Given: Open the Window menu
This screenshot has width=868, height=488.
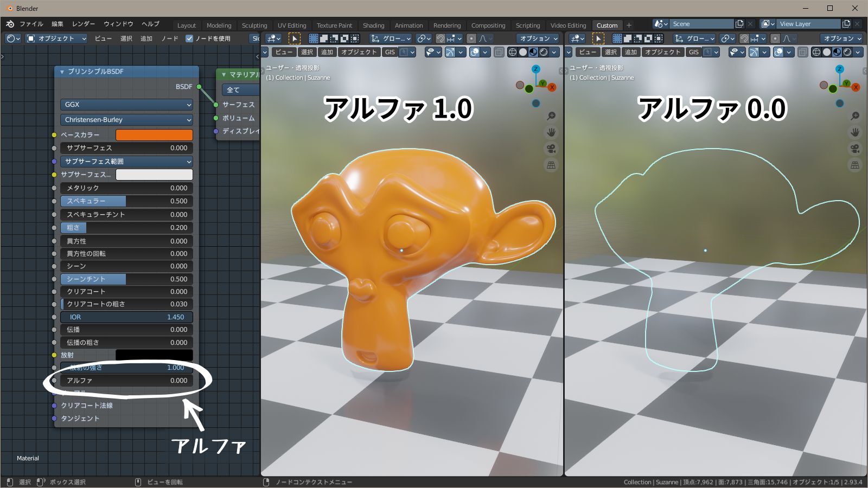Looking at the screenshot, I should coord(118,24).
